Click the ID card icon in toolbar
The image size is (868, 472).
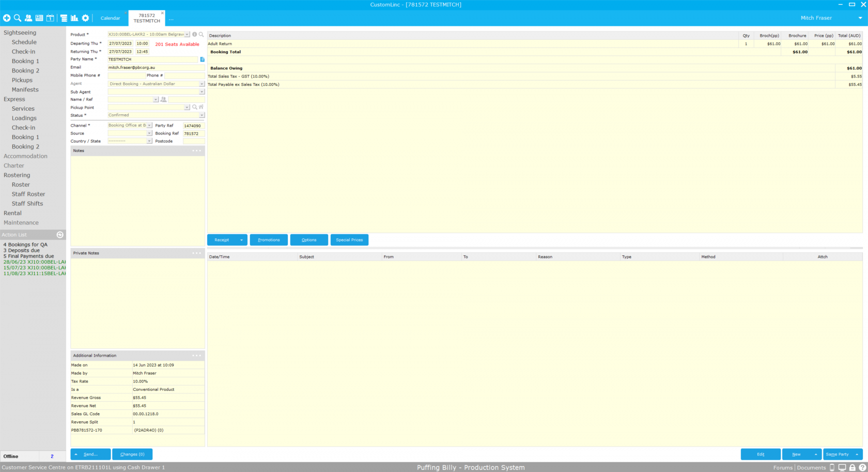[39, 18]
